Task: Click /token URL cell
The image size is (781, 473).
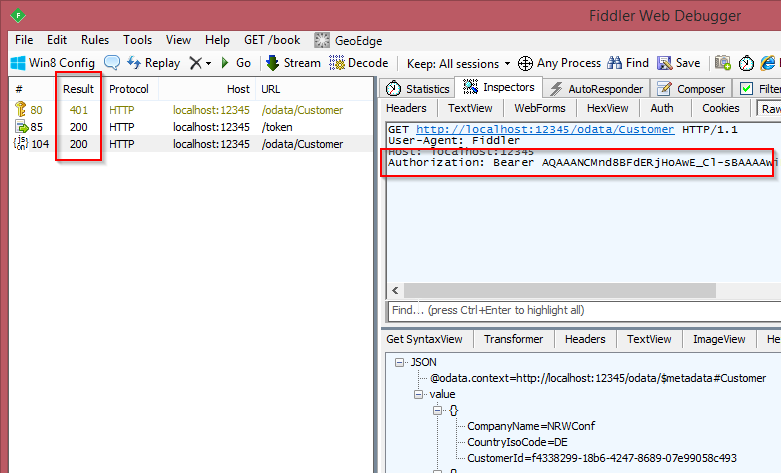Action: coord(277,127)
